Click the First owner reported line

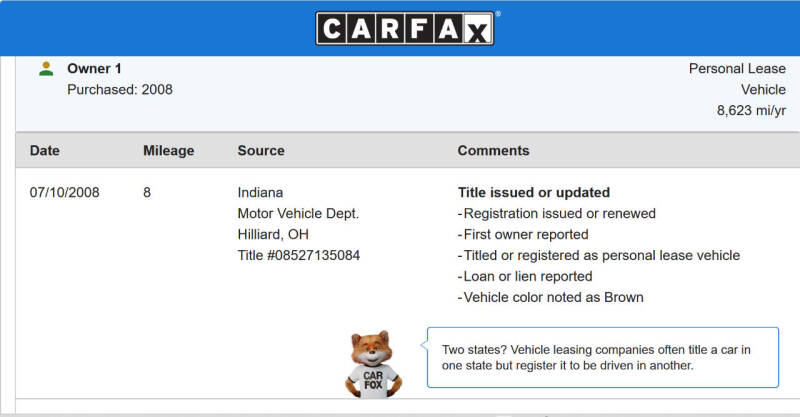(x=523, y=234)
